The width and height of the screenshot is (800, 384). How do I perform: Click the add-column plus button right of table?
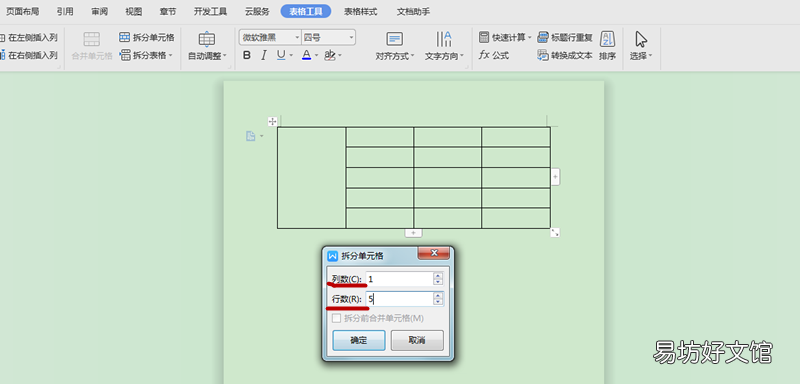[555, 177]
